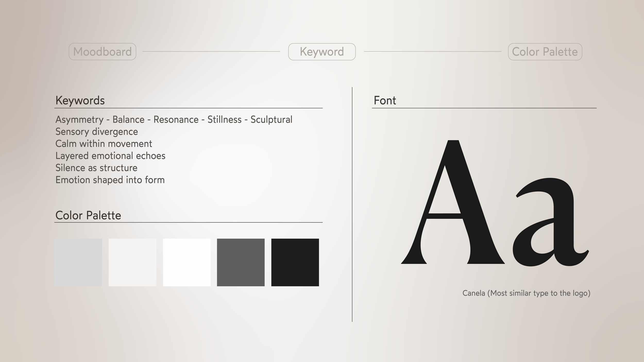Click Emotion shaped into form text

110,180
